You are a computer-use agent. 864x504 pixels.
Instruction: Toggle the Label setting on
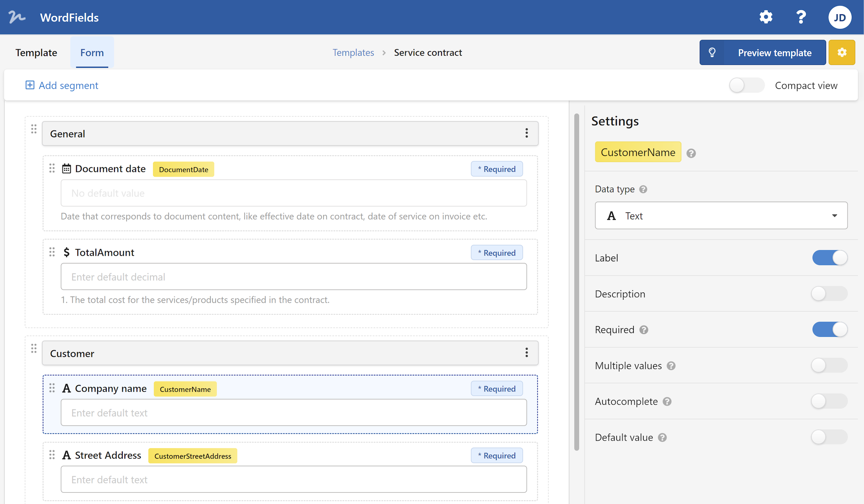pos(830,257)
